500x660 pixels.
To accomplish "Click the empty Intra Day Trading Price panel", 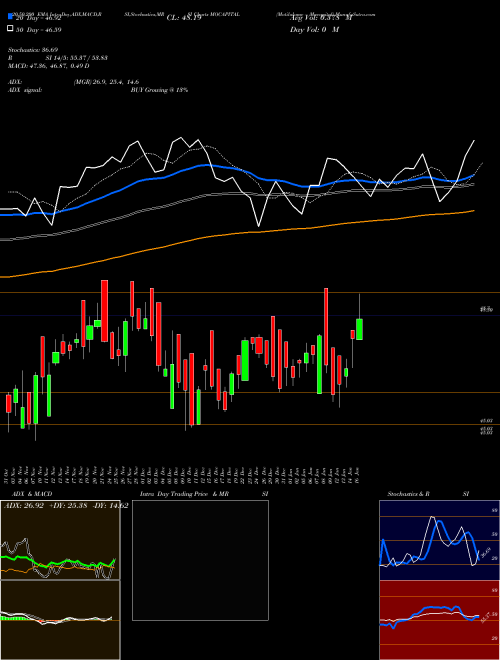I will (200, 560).
